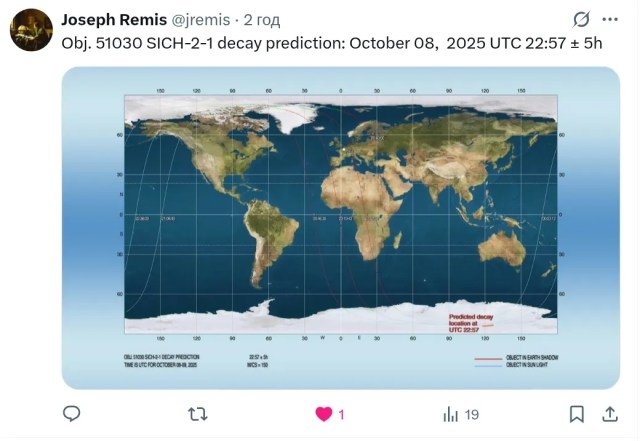
Task: Repost this tweet with the retweet icon
Action: (199, 413)
